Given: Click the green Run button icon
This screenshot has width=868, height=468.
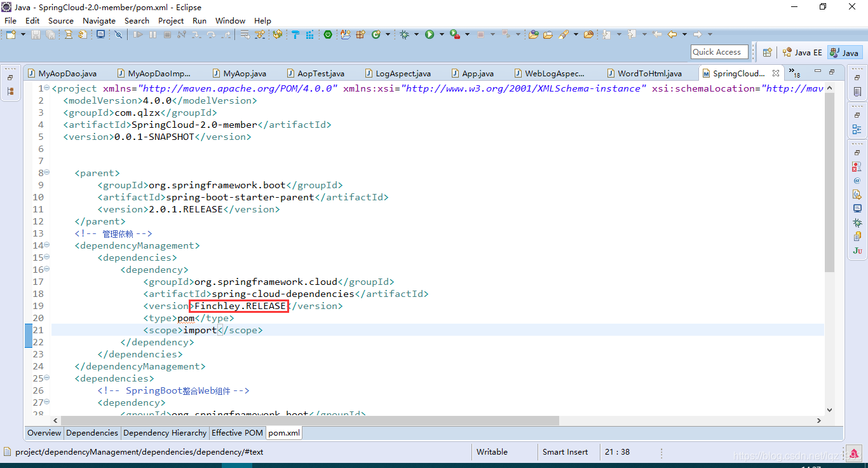Looking at the screenshot, I should click(430, 34).
